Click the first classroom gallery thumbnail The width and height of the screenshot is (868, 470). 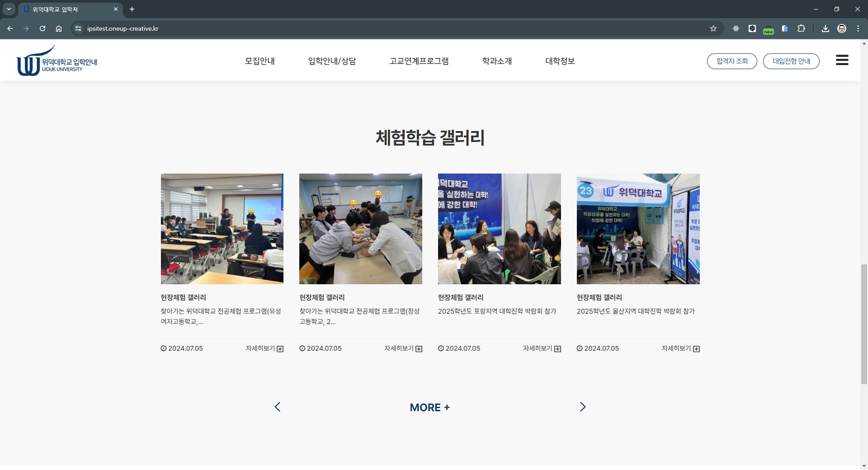click(x=222, y=229)
